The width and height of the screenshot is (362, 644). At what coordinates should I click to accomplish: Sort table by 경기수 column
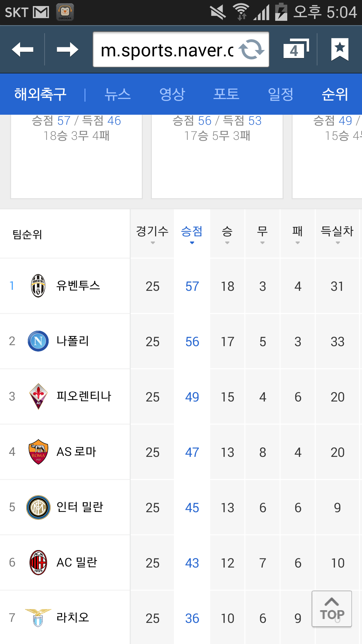pyautogui.click(x=152, y=234)
